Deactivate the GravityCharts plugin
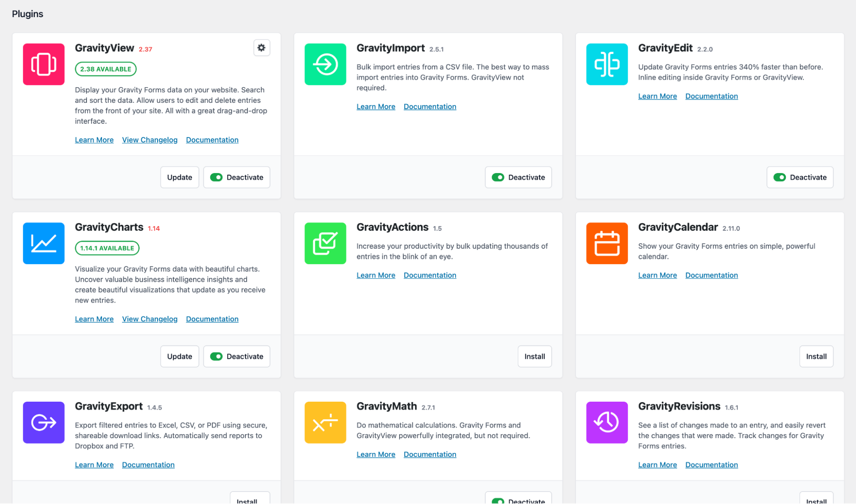The width and height of the screenshot is (856, 504). click(x=237, y=356)
